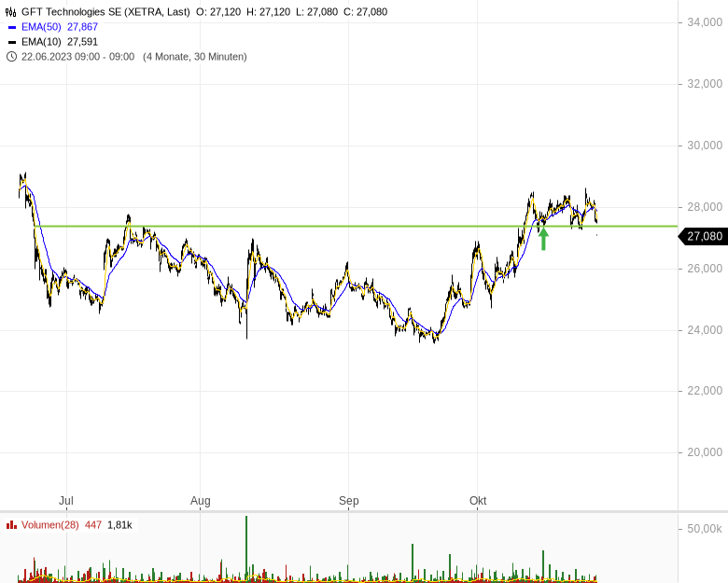Click the 20,000 price axis label

click(x=705, y=452)
